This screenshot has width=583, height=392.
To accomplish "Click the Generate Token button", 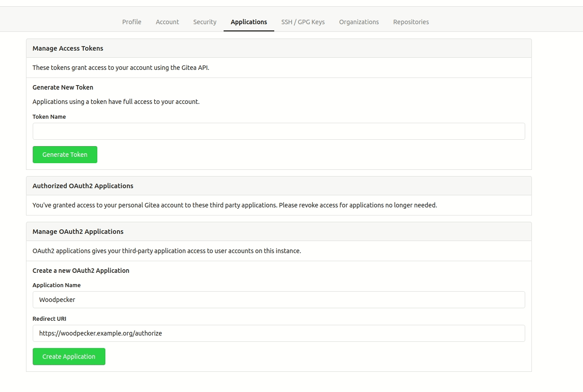I will (65, 154).
